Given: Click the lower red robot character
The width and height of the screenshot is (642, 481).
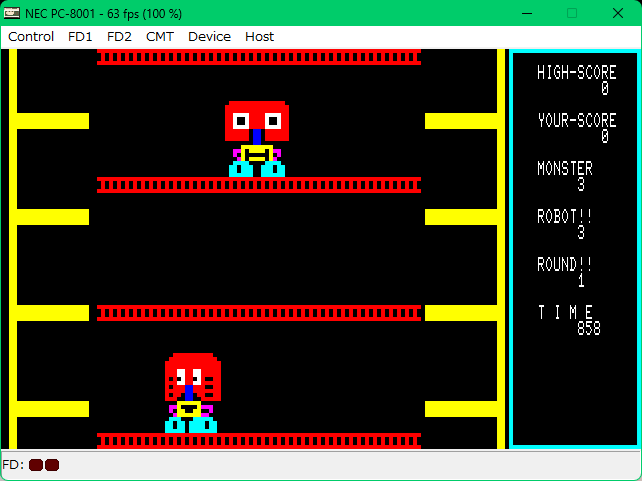Looking at the screenshot, I should click(192, 392).
